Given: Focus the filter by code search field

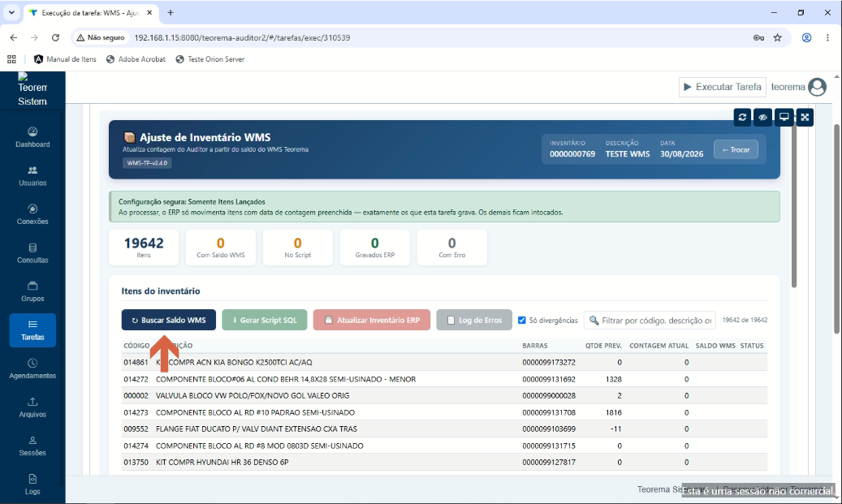Looking at the screenshot, I should [650, 321].
